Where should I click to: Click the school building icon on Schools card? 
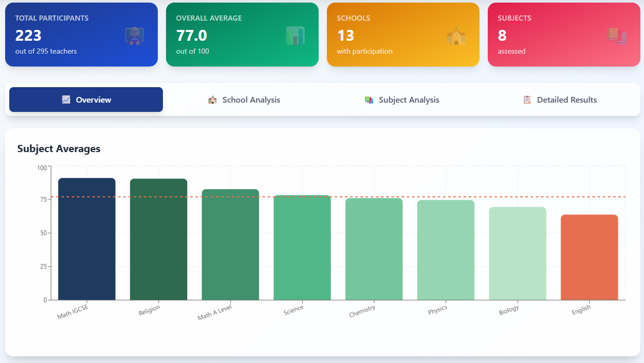click(455, 37)
